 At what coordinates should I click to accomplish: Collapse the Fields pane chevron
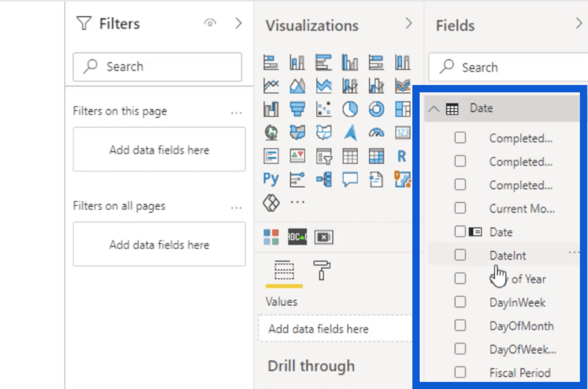click(579, 24)
